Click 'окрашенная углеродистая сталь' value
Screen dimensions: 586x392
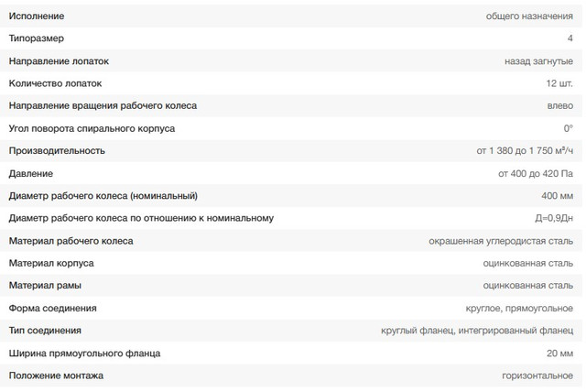[501, 241]
